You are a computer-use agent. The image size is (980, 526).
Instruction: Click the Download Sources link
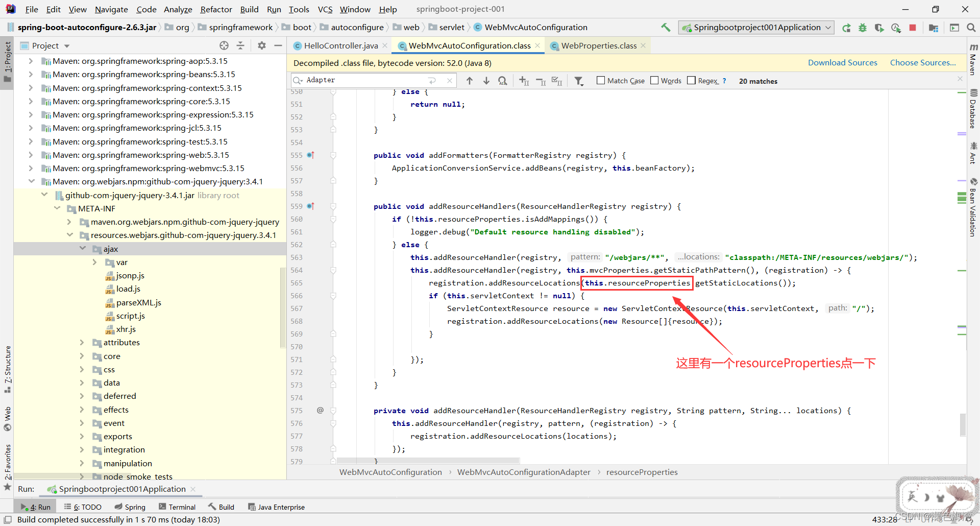coord(842,62)
